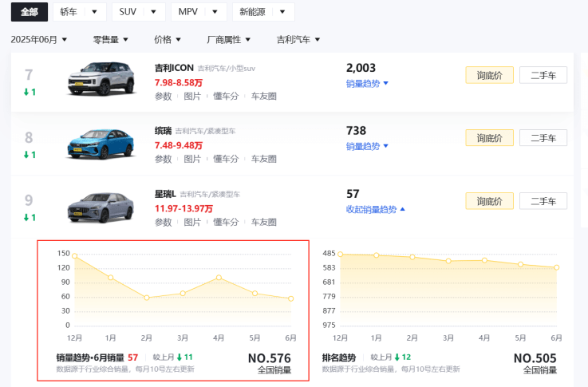The height and width of the screenshot is (387, 588).
Task: Open the MPV category tab
Action: pos(187,12)
